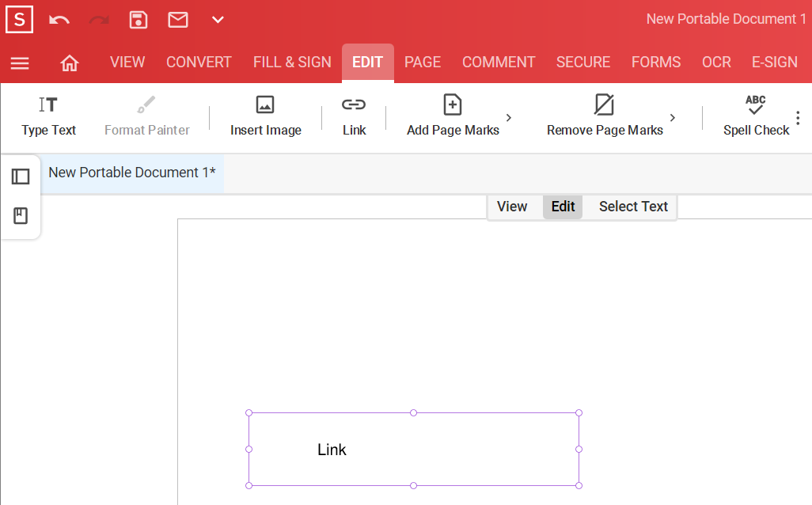Undo the last action

tap(59, 21)
